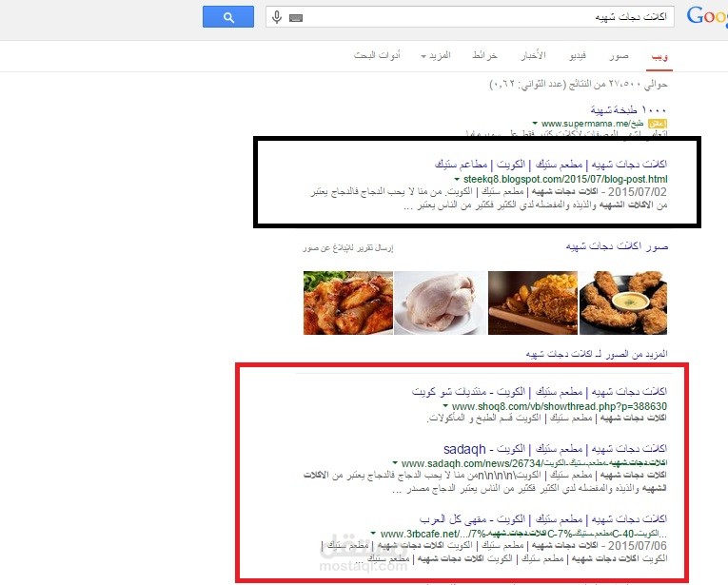The image size is (728, 585).
Task: Click inside the search text field
Action: (487, 17)
